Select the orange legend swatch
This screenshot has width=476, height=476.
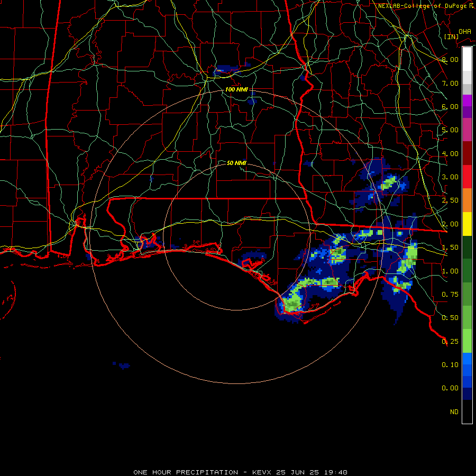click(467, 200)
